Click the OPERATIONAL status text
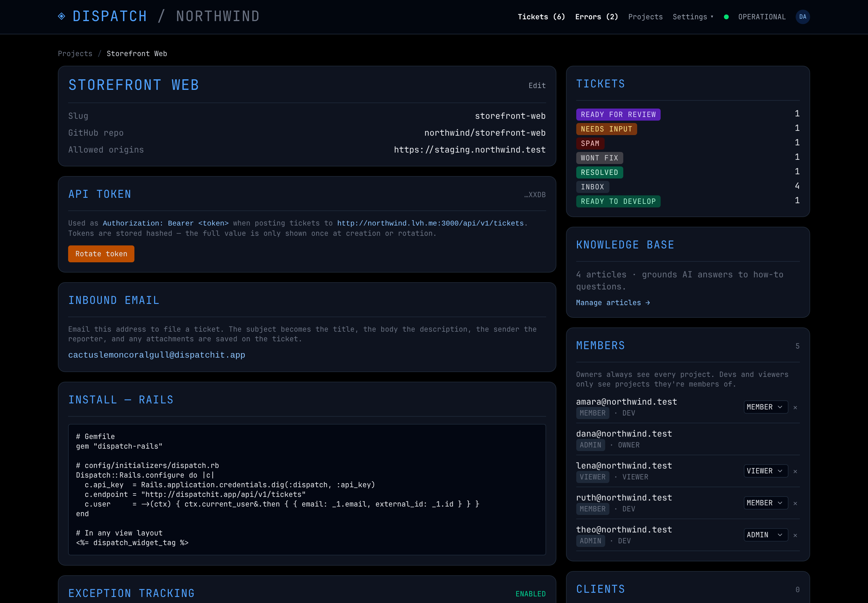The image size is (868, 603). point(762,17)
